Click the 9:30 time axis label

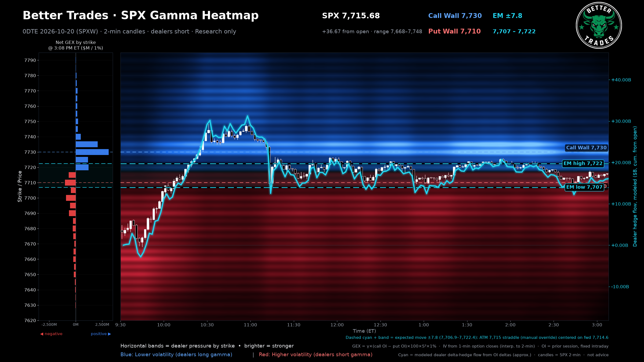click(x=120, y=325)
